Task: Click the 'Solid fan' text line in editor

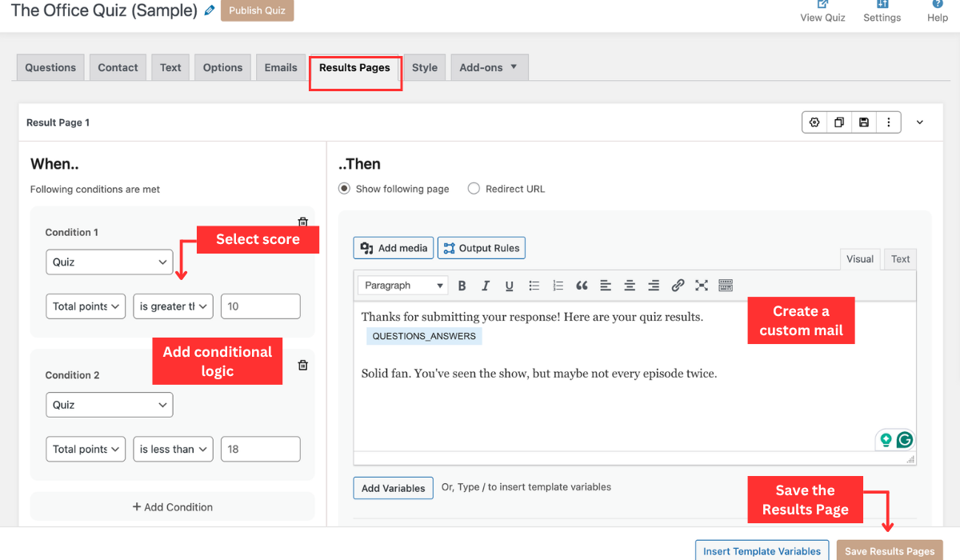Action: pyautogui.click(x=539, y=374)
